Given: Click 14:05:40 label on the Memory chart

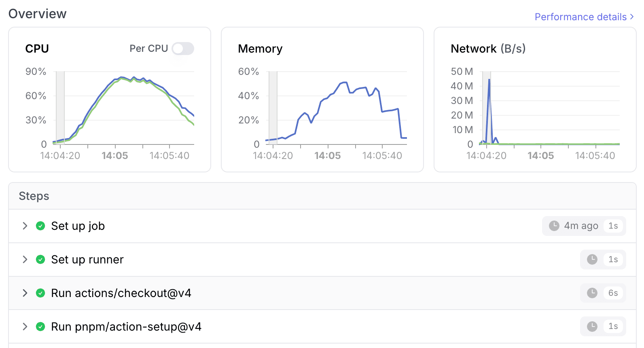Looking at the screenshot, I should (382, 156).
